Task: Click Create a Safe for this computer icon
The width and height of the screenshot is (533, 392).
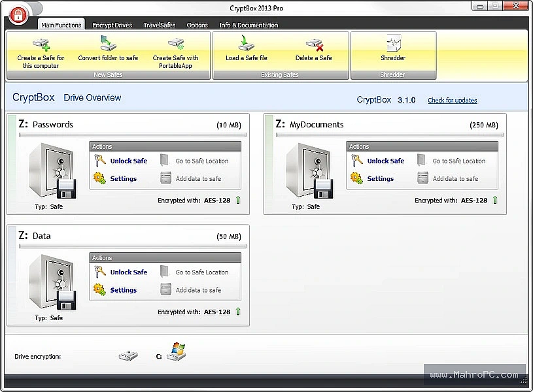Action: point(41,44)
